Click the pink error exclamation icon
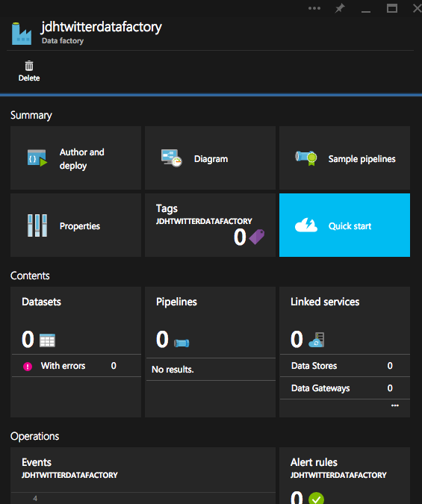The height and width of the screenshot is (504, 422). coord(28,366)
